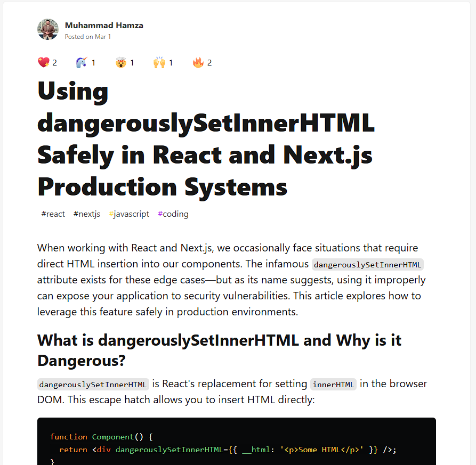Click the 'Posted on Mar 1' date
Screen dimensions: 476x465
(x=88, y=37)
